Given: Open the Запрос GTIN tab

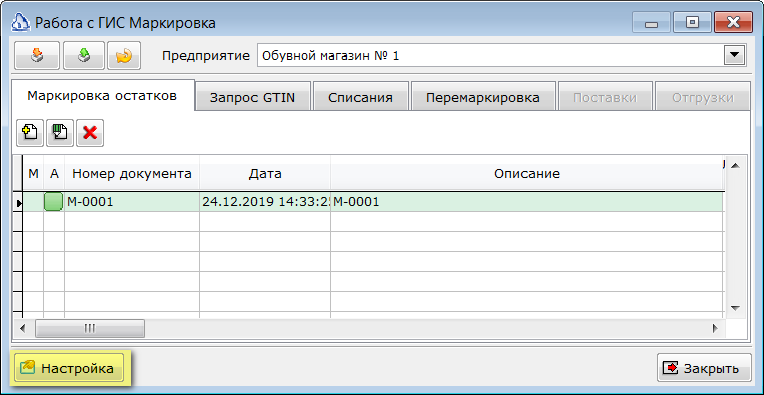Looking at the screenshot, I should point(252,97).
